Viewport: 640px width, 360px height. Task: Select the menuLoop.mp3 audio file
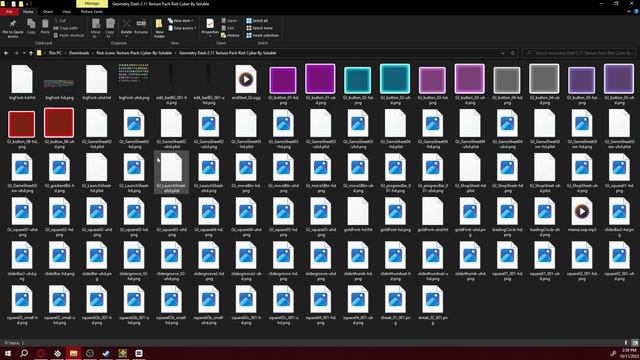(x=582, y=215)
